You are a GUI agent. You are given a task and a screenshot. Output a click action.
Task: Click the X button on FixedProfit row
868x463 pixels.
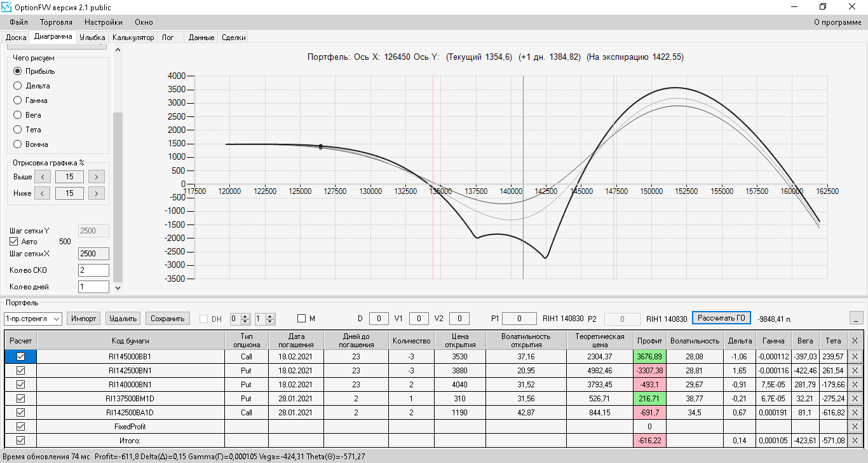(855, 427)
